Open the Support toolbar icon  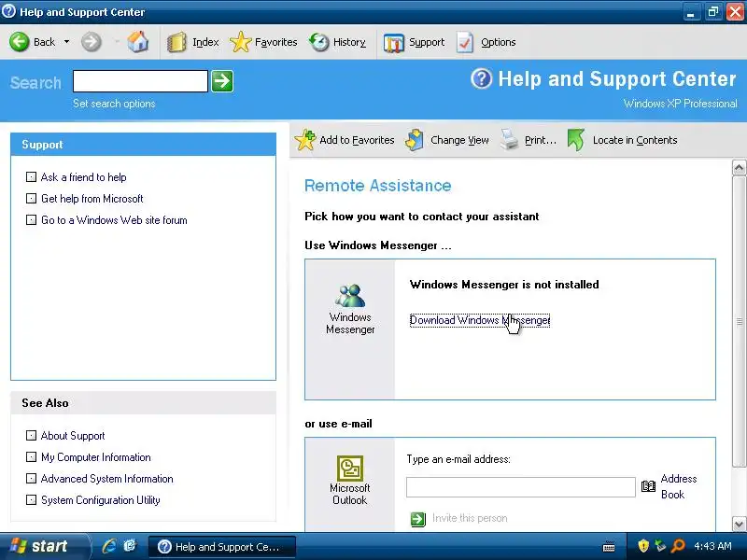tap(393, 42)
